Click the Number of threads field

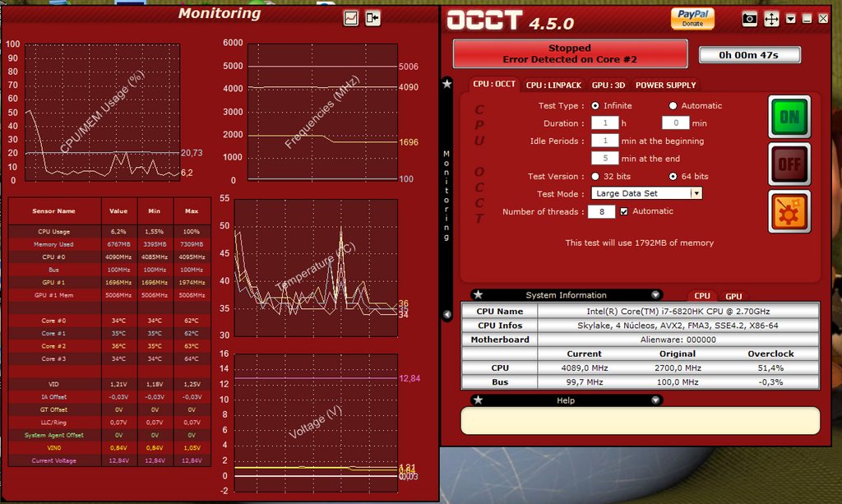click(x=601, y=211)
